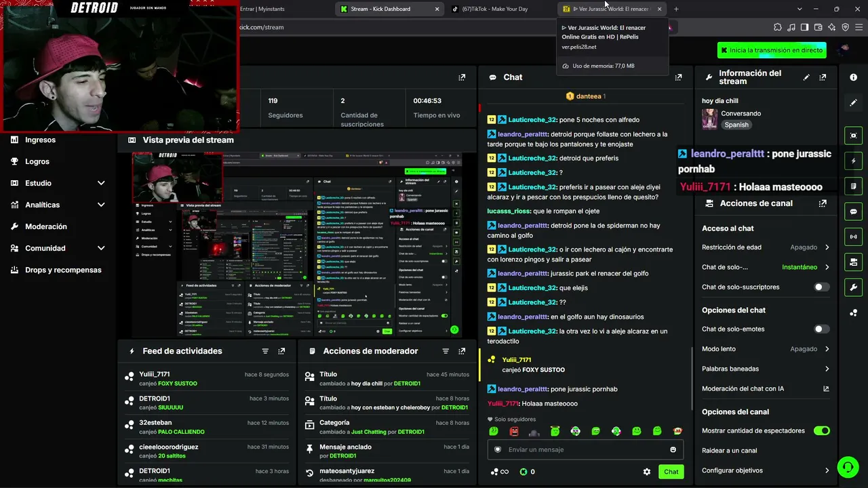Pop out the Acciones de canal panel
868x488 pixels.
823,203
